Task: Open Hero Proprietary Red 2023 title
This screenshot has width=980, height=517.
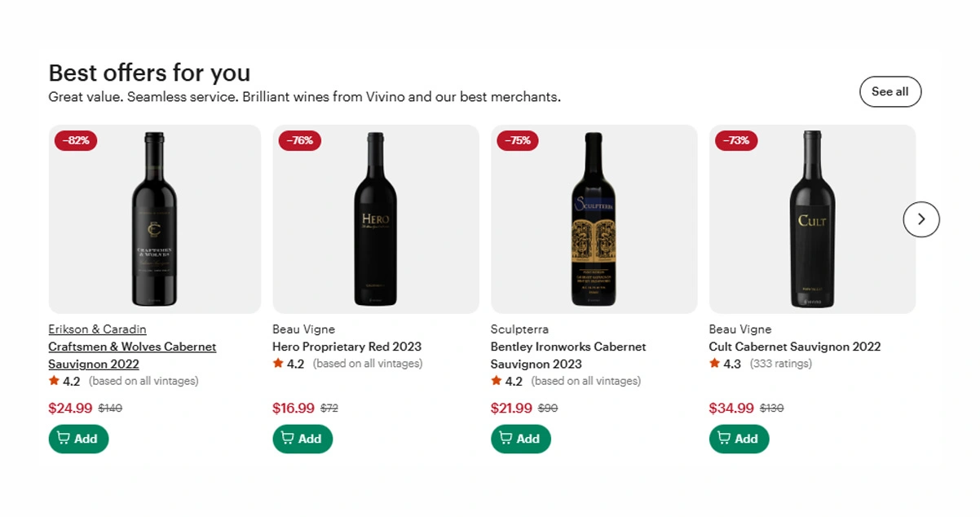Action: point(347,347)
